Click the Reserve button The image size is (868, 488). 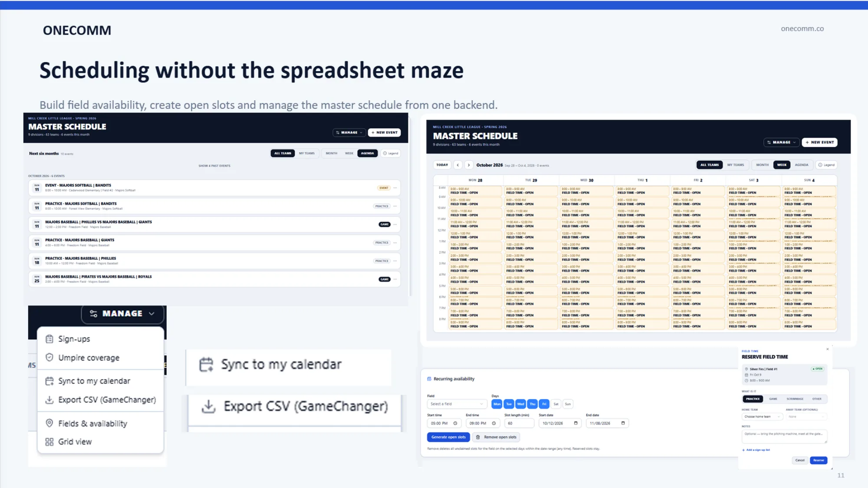coord(819,460)
